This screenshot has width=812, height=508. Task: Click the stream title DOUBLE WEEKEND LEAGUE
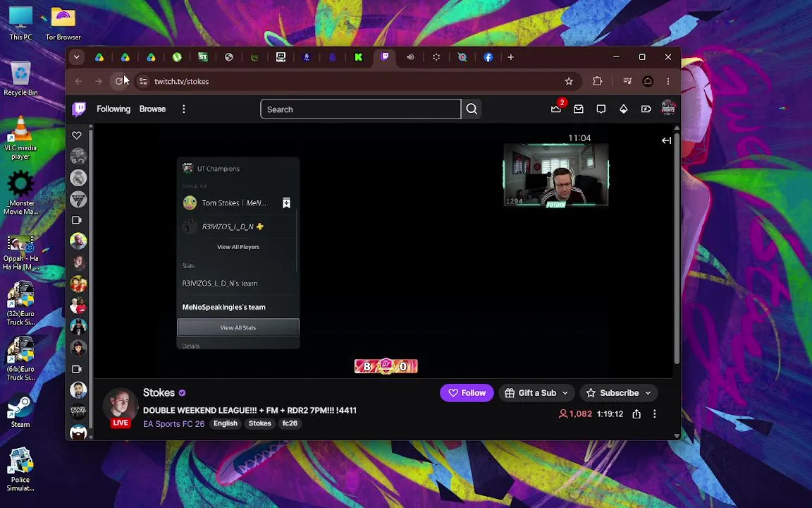click(250, 410)
